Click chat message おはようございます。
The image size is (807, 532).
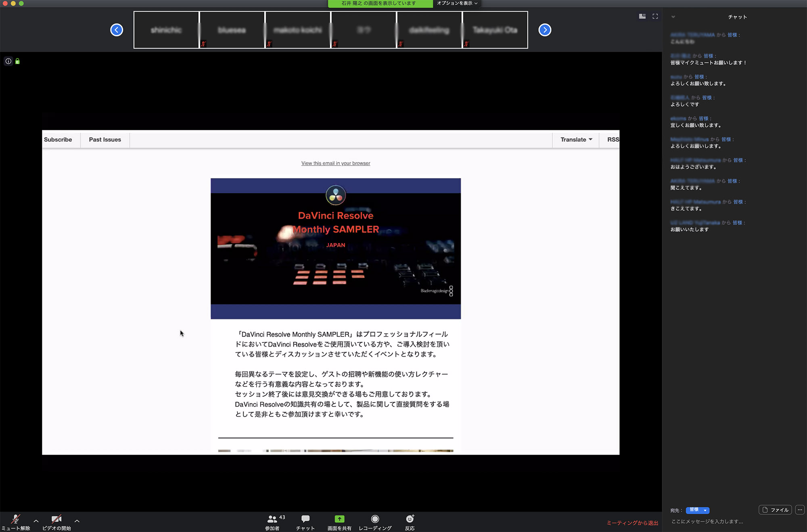pos(694,167)
